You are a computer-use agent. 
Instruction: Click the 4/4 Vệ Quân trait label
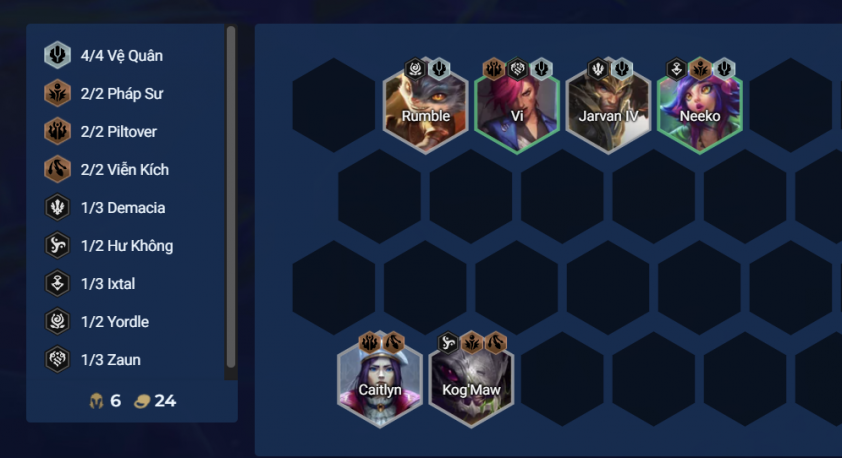point(122,55)
